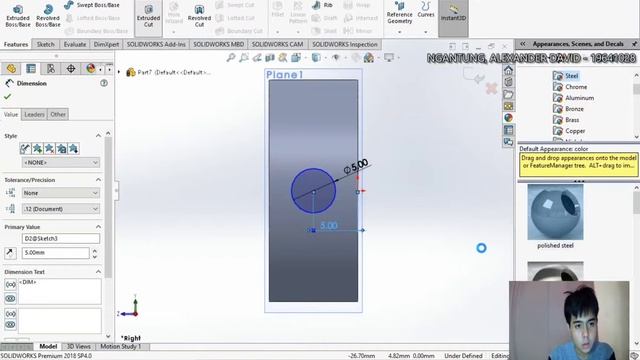The height and width of the screenshot is (360, 640).
Task: Open Appearances color ball task pane icon
Action: coord(508,118)
